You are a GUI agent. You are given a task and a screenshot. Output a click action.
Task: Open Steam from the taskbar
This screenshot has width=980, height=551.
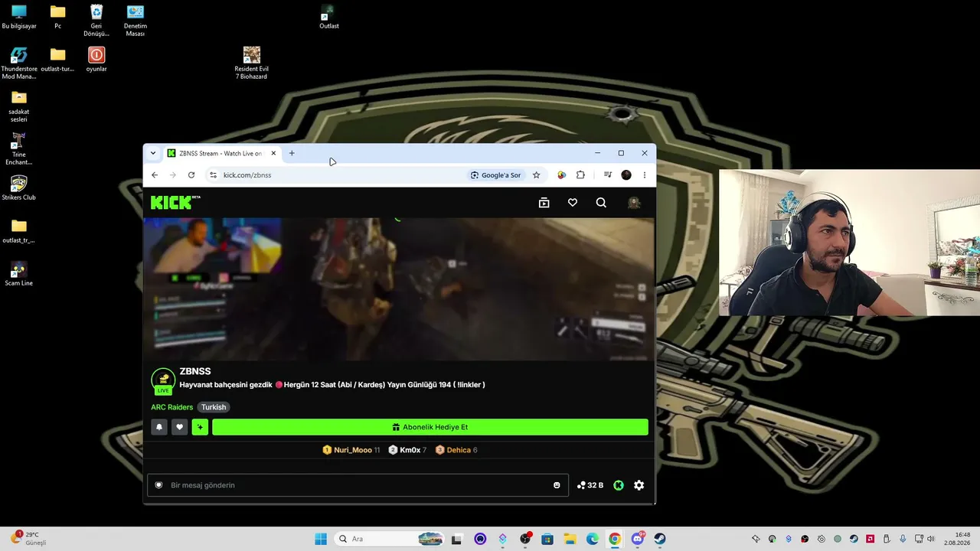[659, 539]
